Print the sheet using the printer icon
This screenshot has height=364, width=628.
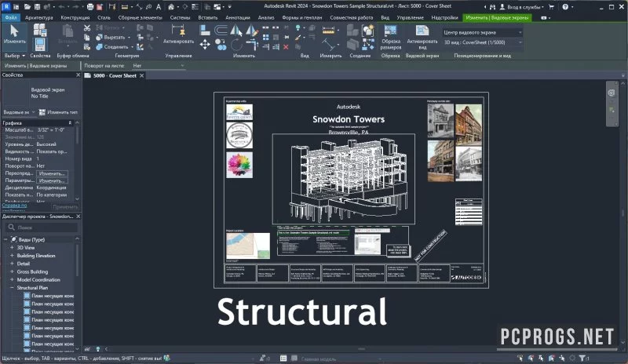(x=90, y=7)
